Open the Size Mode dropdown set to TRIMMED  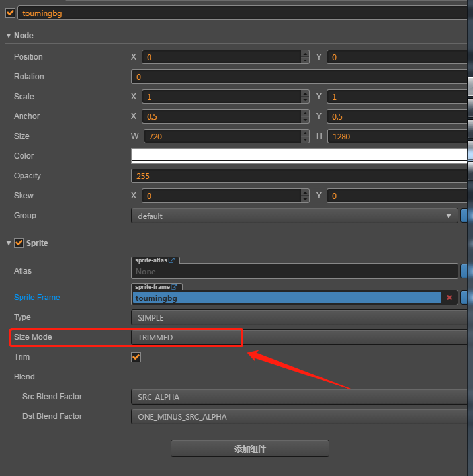[299, 337]
